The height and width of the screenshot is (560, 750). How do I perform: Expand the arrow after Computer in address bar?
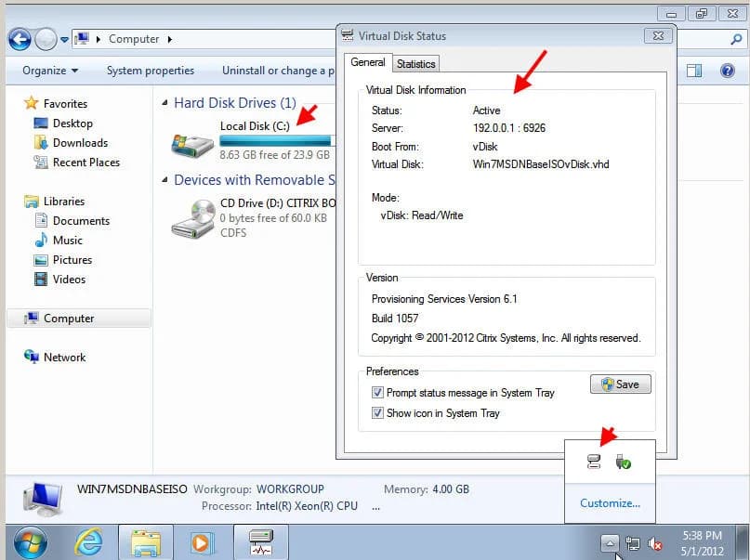[x=170, y=39]
